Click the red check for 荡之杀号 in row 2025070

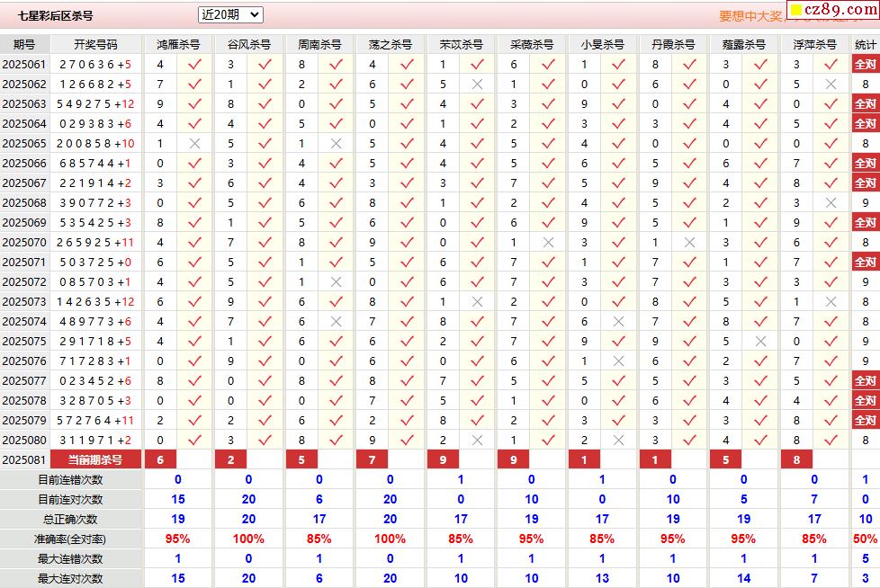click(407, 242)
